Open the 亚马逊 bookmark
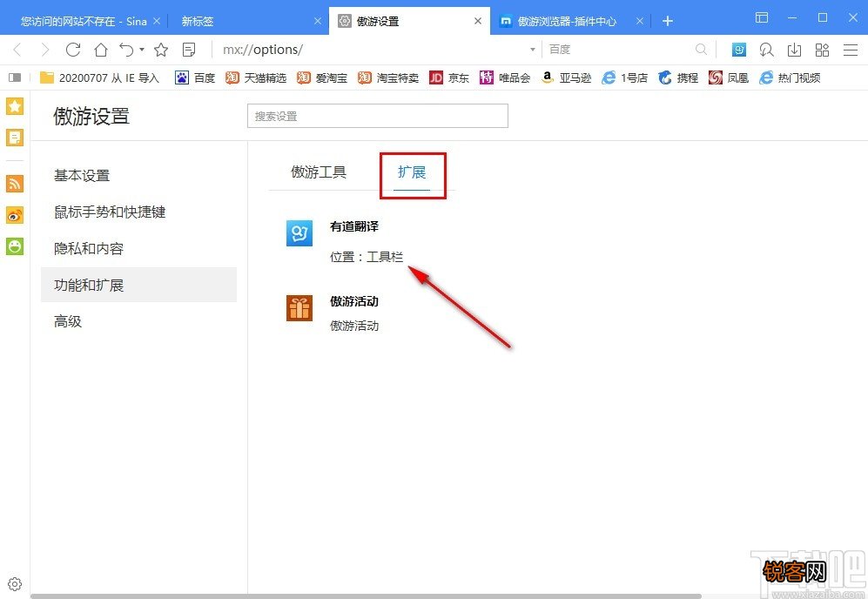This screenshot has height=599, width=868. pyautogui.click(x=566, y=77)
